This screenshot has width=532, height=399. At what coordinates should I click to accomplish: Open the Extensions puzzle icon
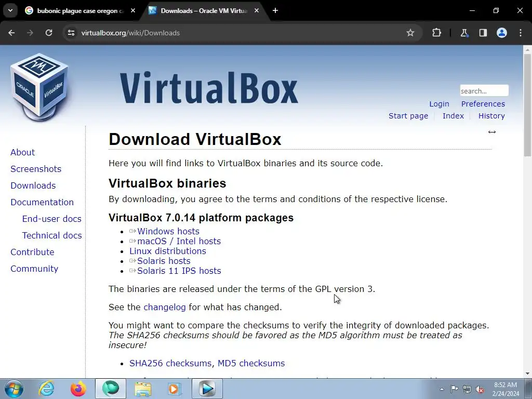436,33
